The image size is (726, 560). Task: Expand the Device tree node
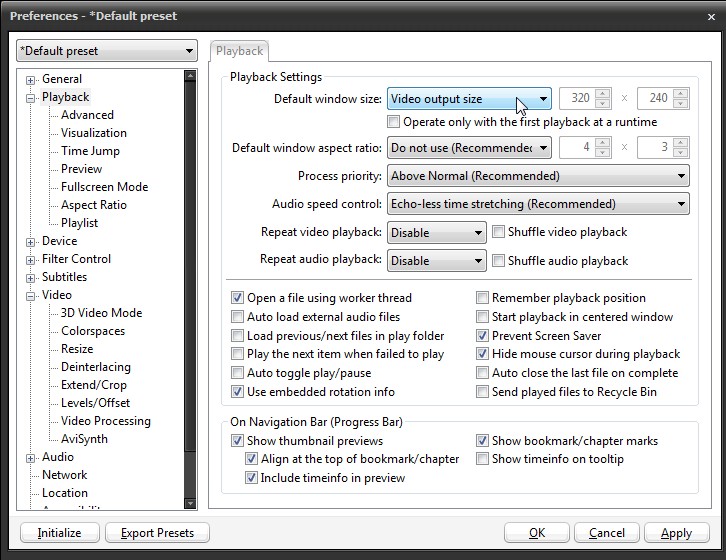coord(31,242)
